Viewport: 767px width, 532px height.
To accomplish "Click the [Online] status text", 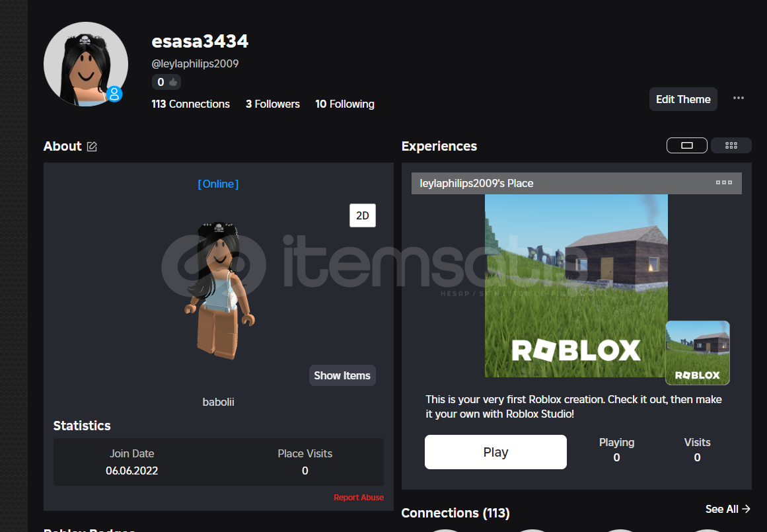I will point(218,184).
